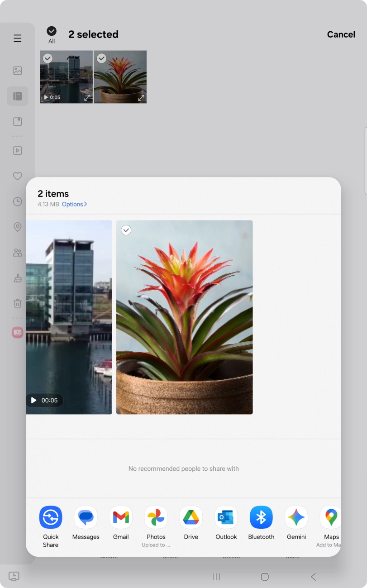Expand the flower thumbnail to full view

tap(141, 98)
